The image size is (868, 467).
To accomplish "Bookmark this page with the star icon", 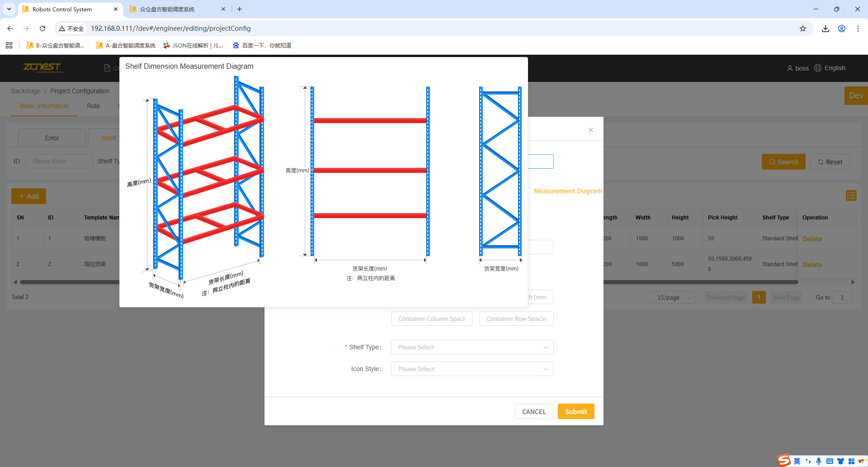I will (x=803, y=29).
